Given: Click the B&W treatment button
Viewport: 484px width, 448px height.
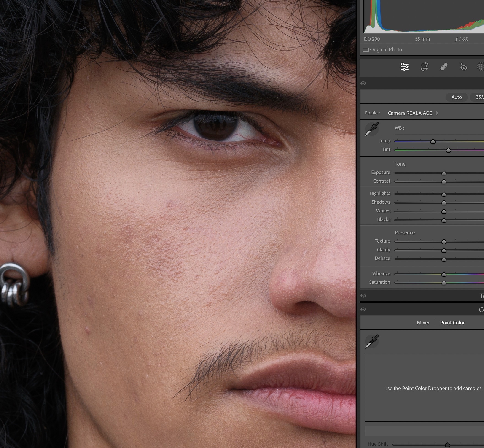Looking at the screenshot, I should pos(479,97).
